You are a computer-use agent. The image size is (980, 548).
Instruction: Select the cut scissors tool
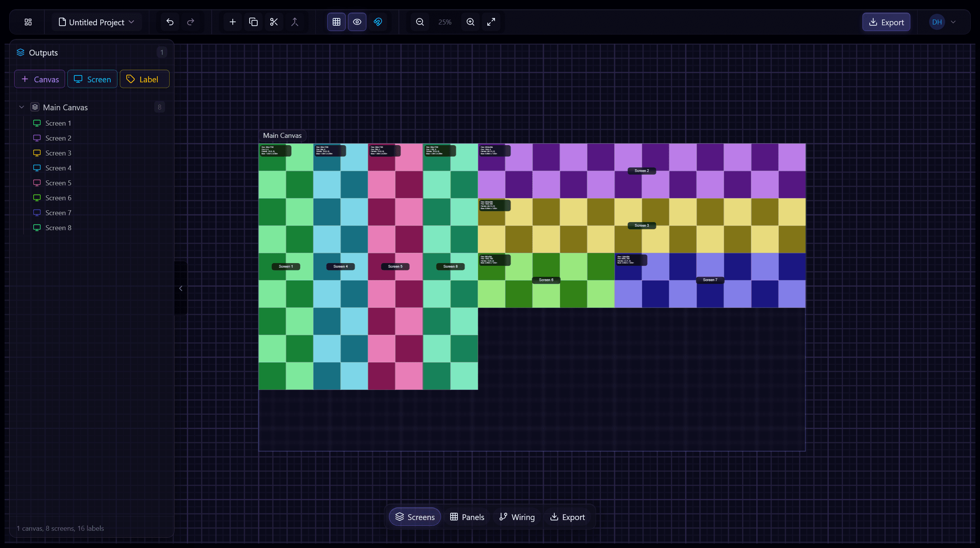[x=274, y=22]
